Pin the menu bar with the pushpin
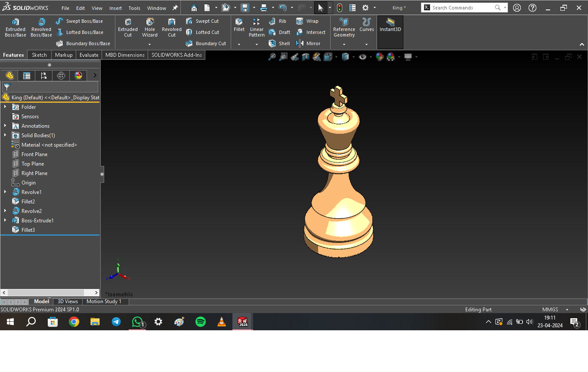Screen dimensions: 588x372 (x=175, y=8)
